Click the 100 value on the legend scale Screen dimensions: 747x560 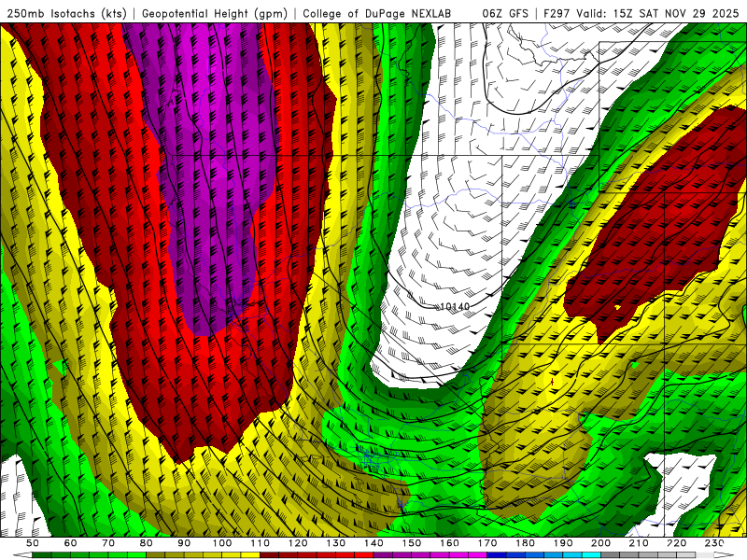pyautogui.click(x=222, y=543)
